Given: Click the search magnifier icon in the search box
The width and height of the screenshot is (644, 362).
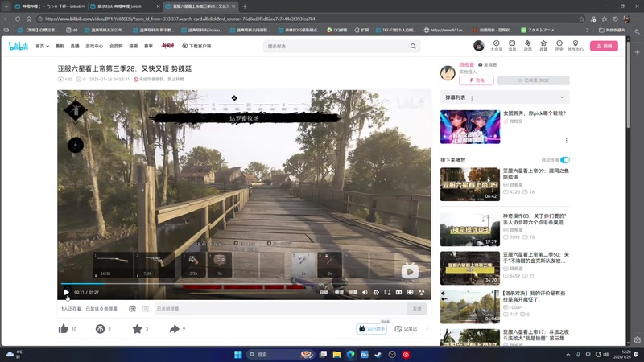Looking at the screenshot, I should pos(413,47).
